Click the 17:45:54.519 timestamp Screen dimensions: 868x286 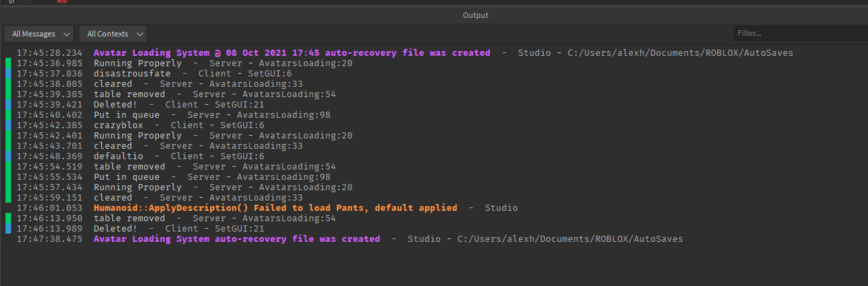(50, 167)
